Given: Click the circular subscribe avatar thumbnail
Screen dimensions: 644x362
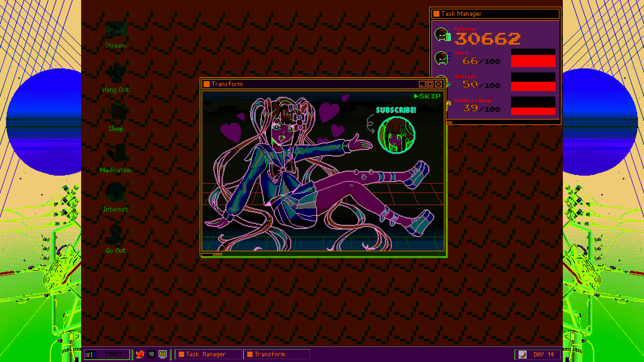Looking at the screenshot, I should (396, 135).
